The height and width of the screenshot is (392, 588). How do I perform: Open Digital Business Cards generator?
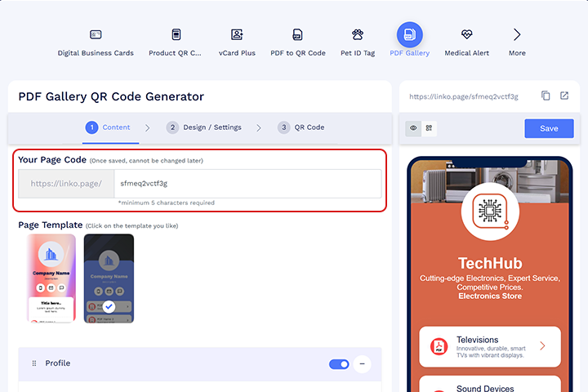(96, 42)
